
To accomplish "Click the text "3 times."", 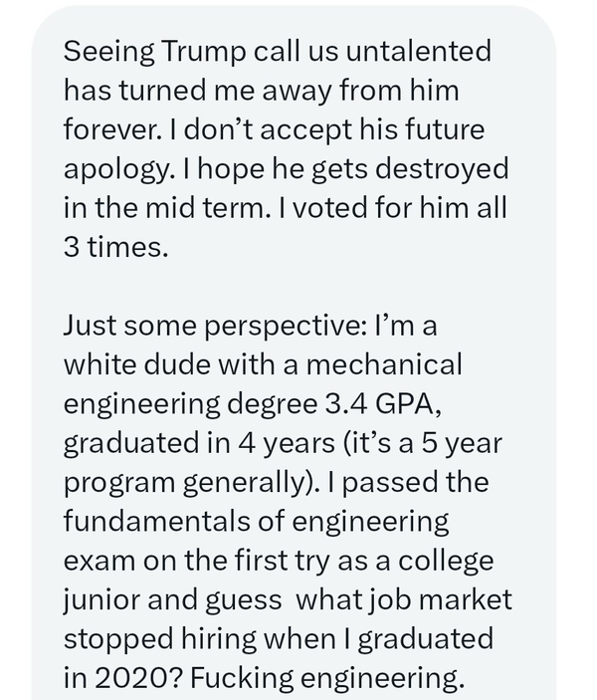I will [115, 245].
